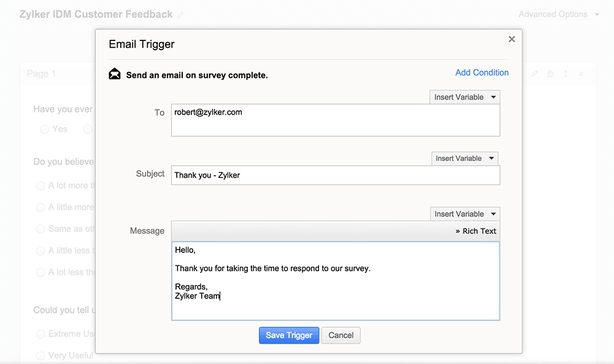This screenshot has width=614, height=364.
Task: Click inside the Message text area
Action: 336,281
